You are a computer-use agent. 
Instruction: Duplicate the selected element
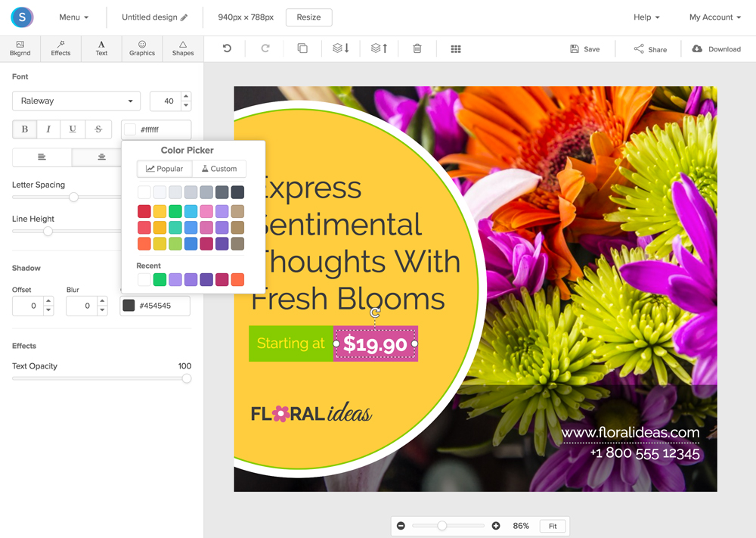click(302, 48)
